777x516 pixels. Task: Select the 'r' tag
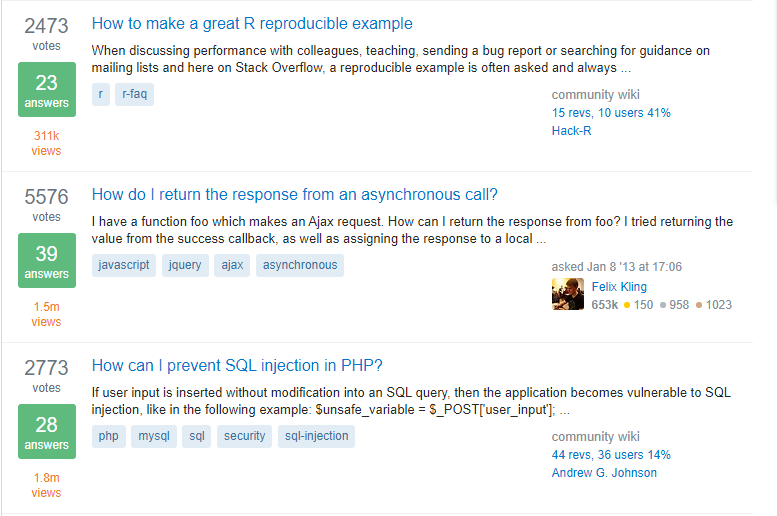click(101, 94)
